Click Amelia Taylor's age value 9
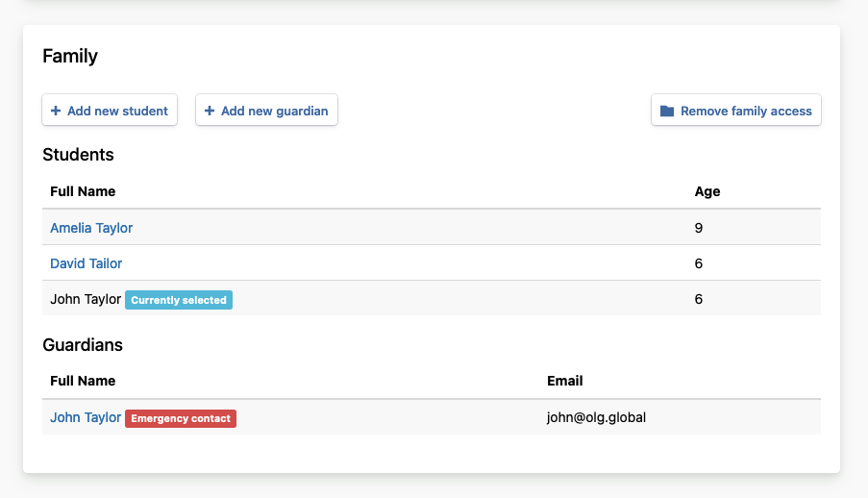This screenshot has height=498, width=868. point(699,228)
